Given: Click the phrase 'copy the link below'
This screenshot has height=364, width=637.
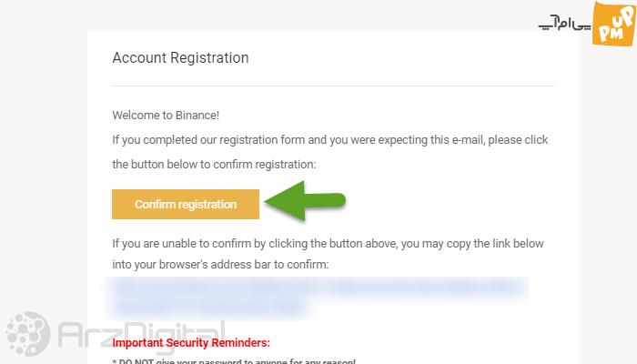Looking at the screenshot, I should (x=495, y=244).
